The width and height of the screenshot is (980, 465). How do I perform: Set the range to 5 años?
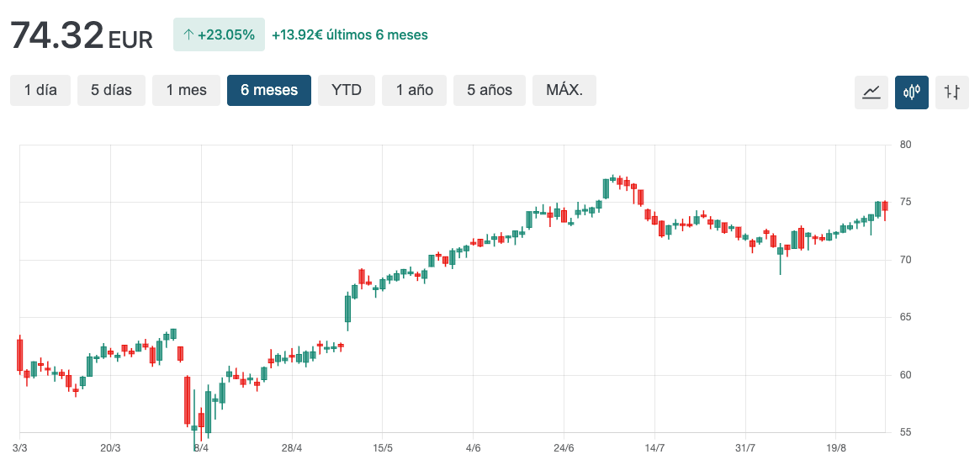(x=490, y=90)
